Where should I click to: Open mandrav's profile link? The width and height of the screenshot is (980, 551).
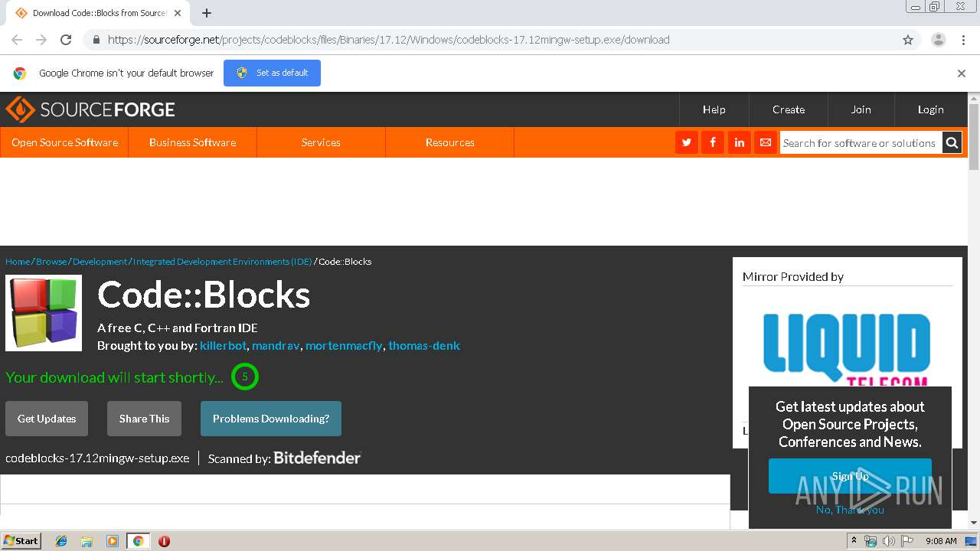click(x=276, y=345)
